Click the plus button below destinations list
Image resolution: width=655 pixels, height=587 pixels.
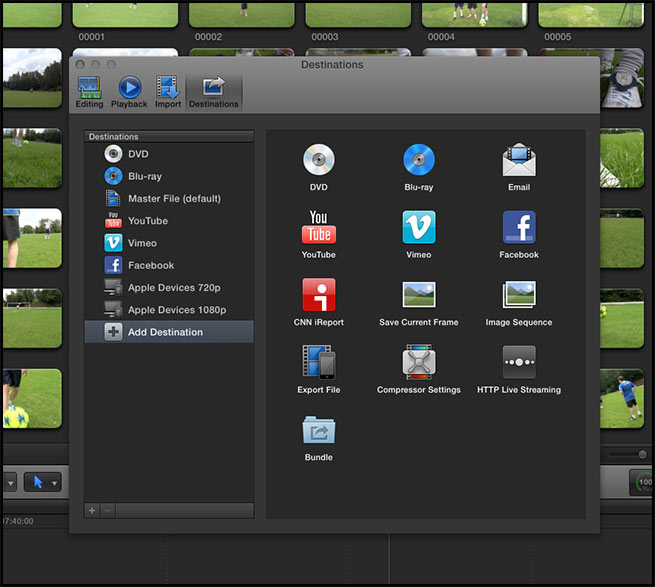click(92, 510)
